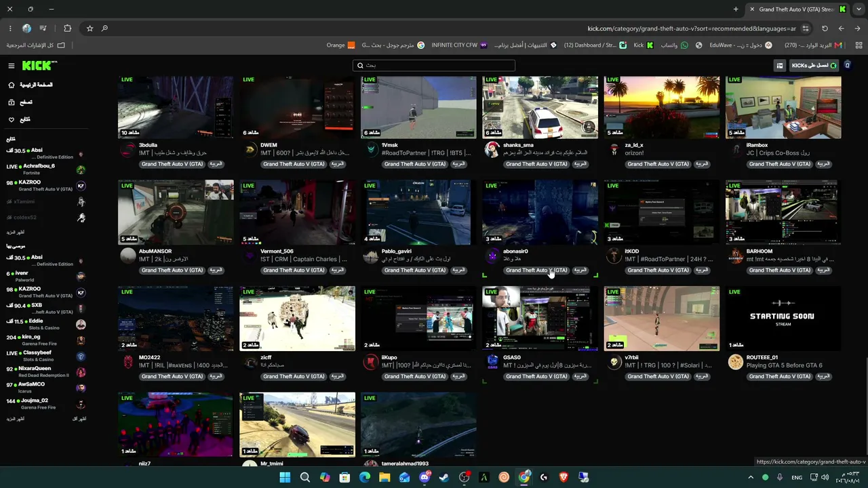The height and width of the screenshot is (488, 868).
Task: Open iRambox stream thumbnail
Action: pos(783,107)
